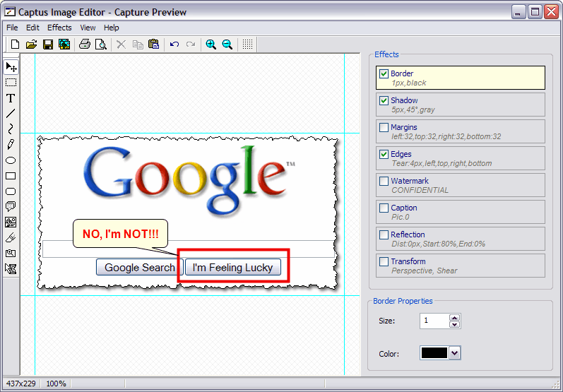Click the black border color swatch

(434, 353)
